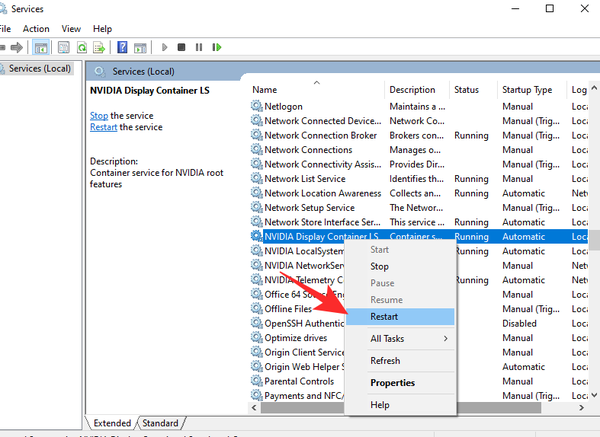Viewport: 600px width, 437px height.
Task: Sort by the Name column header
Action: [316, 90]
